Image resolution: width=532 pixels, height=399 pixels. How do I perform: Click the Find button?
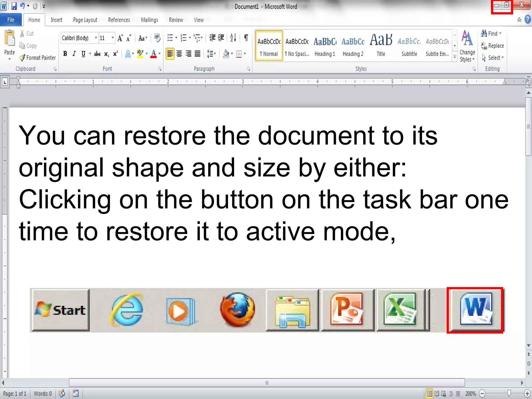(491, 34)
